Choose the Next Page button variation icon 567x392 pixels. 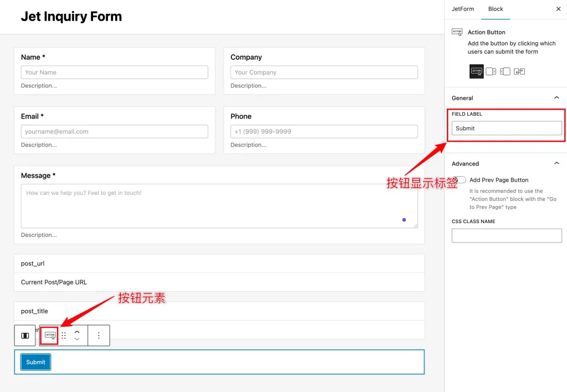pyautogui.click(x=491, y=71)
